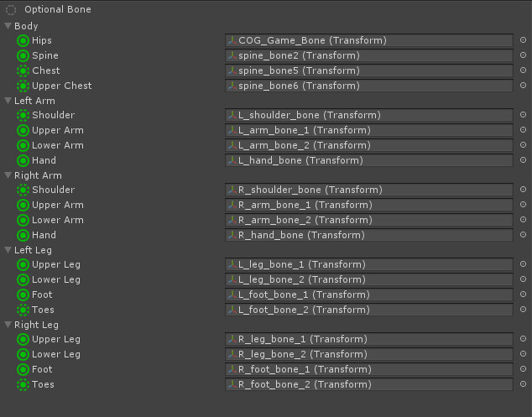Select the R_hand_bone transform field

click(369, 235)
